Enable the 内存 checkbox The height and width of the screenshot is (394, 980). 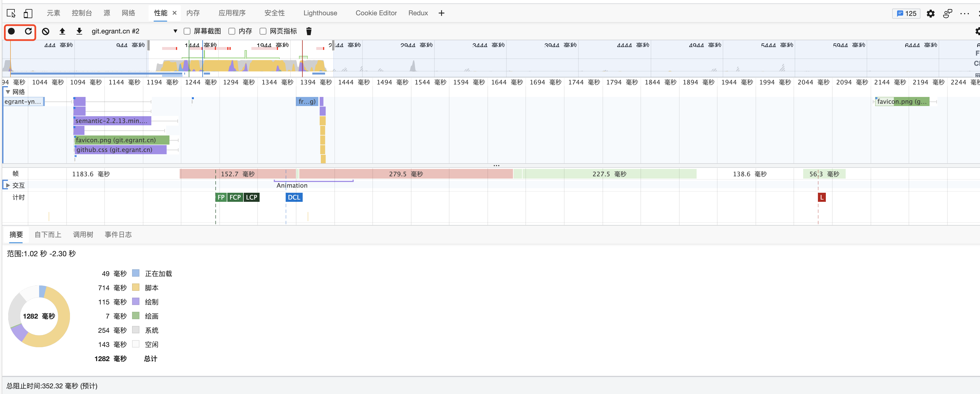pyautogui.click(x=232, y=31)
